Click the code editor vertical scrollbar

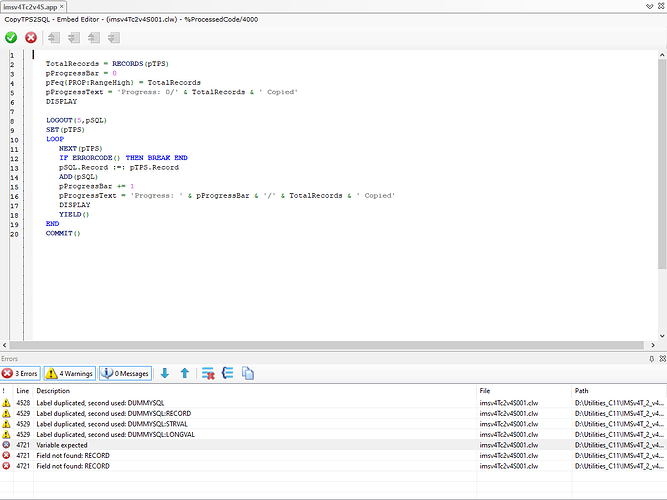[x=661, y=160]
